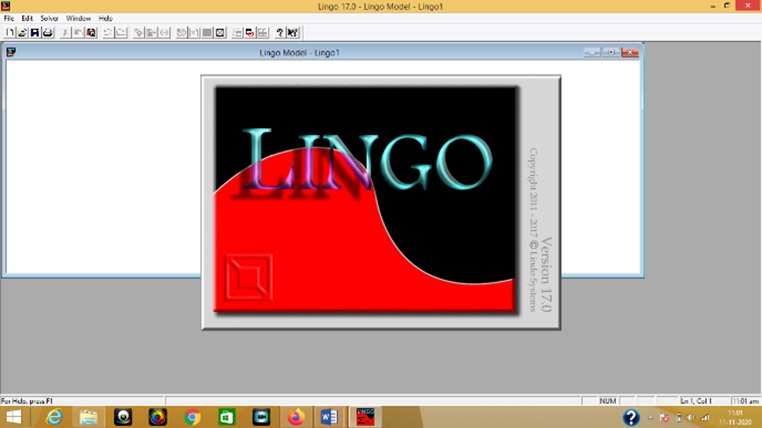Image resolution: width=762 pixels, height=428 pixels.
Task: Save the model using the floppy disk icon
Action: click(x=35, y=33)
